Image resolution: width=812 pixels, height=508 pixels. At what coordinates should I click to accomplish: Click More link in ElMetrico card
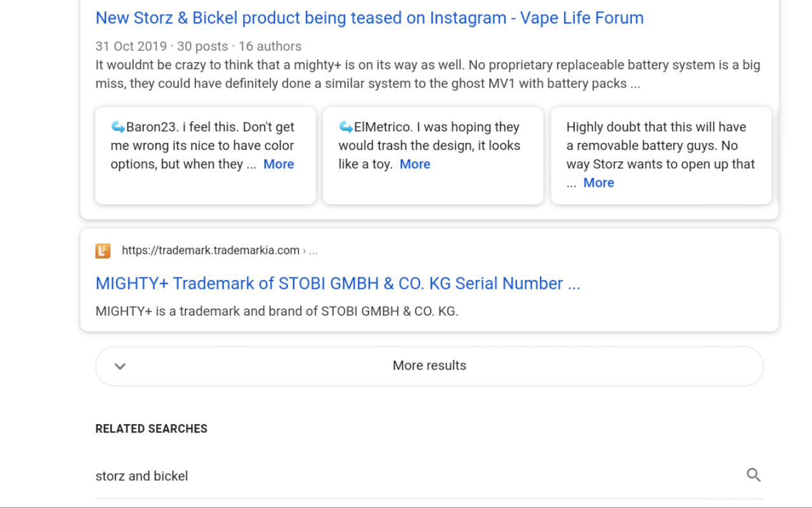[415, 164]
